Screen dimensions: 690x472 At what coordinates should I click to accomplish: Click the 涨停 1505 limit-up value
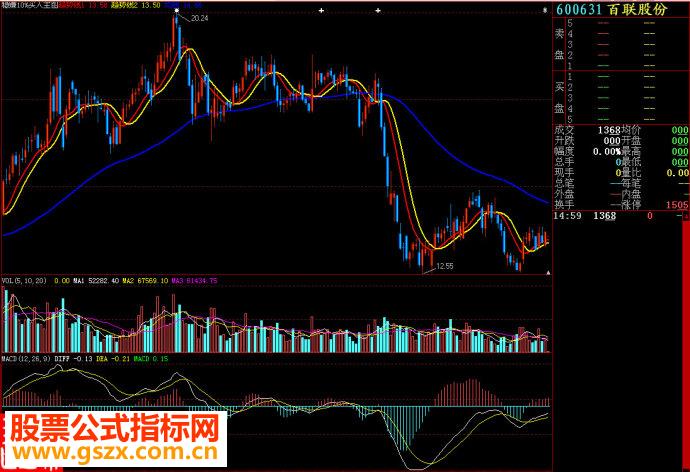677,205
